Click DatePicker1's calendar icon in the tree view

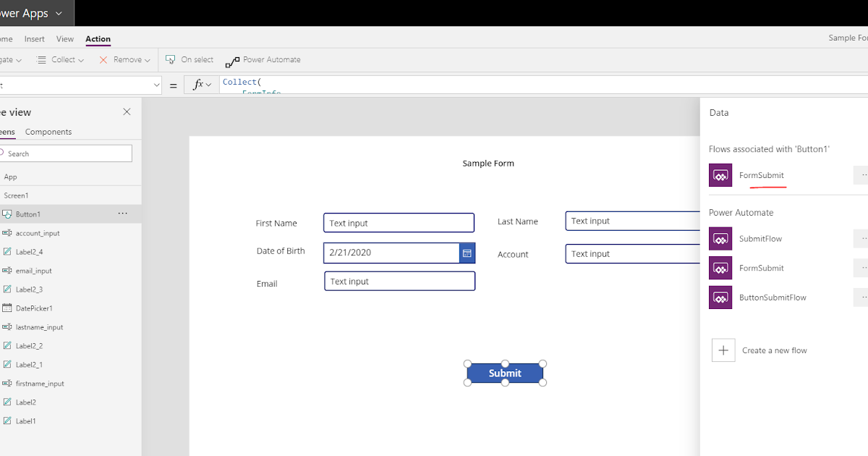pyautogui.click(x=7, y=308)
